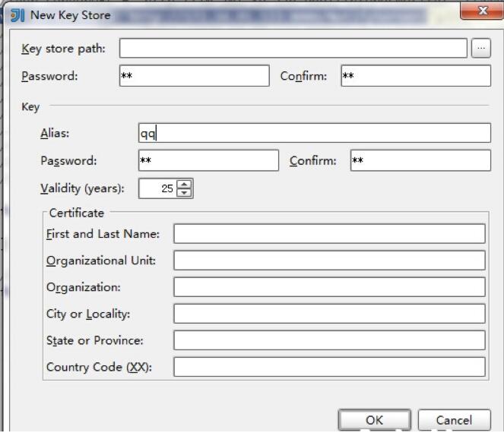Select the Organization input field
Screen dimensions: 504x433
[328, 287]
